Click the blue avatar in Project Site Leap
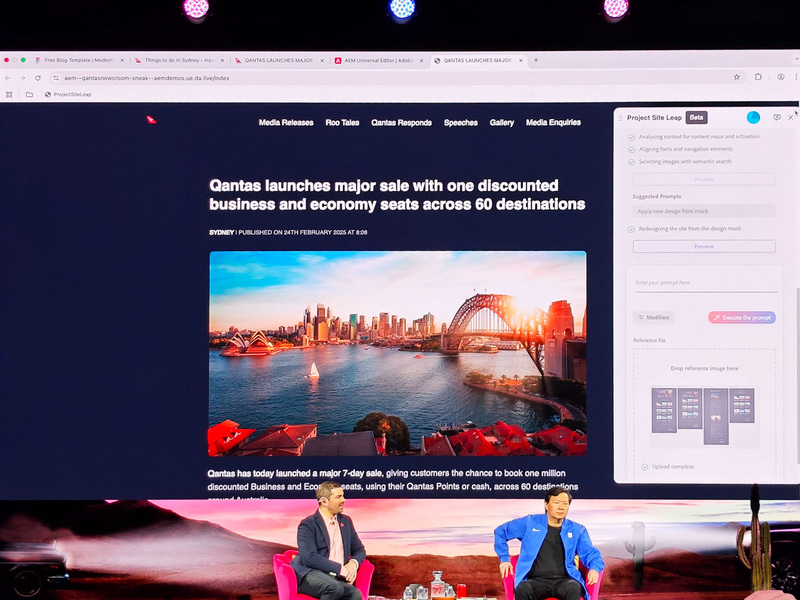The width and height of the screenshot is (800, 600). click(753, 117)
